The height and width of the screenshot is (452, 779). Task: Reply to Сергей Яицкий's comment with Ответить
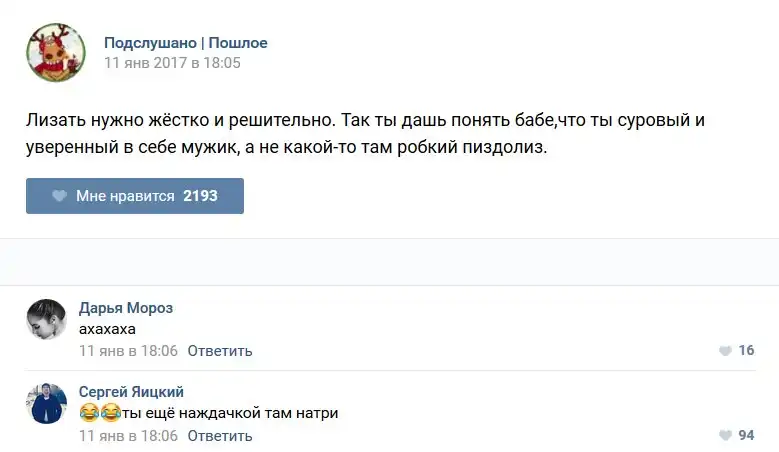point(220,436)
